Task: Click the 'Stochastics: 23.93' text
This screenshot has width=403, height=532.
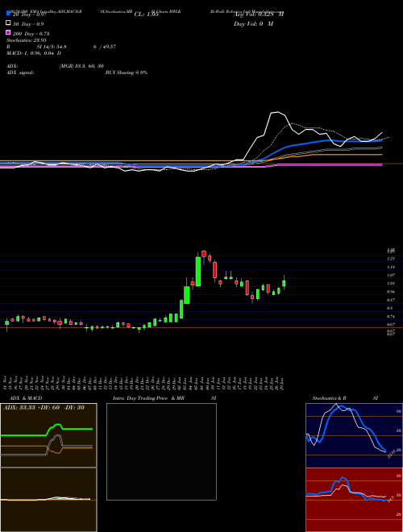Action: 27,40
